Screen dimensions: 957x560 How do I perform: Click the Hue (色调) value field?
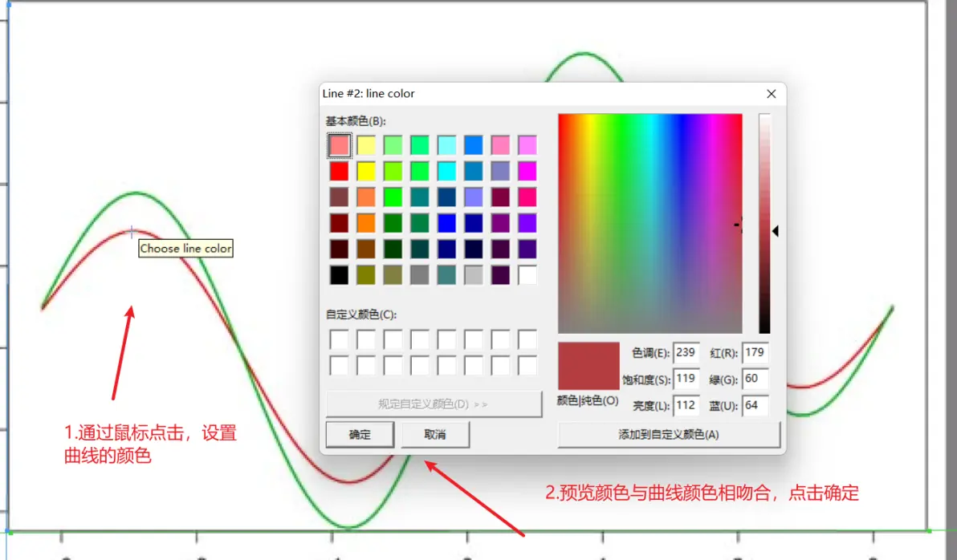click(x=686, y=352)
